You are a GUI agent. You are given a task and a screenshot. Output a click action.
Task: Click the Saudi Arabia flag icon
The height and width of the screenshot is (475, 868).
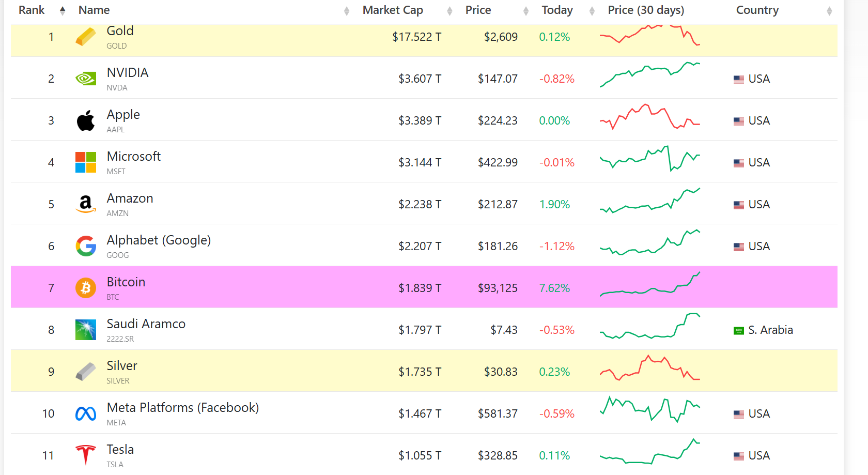tap(739, 330)
